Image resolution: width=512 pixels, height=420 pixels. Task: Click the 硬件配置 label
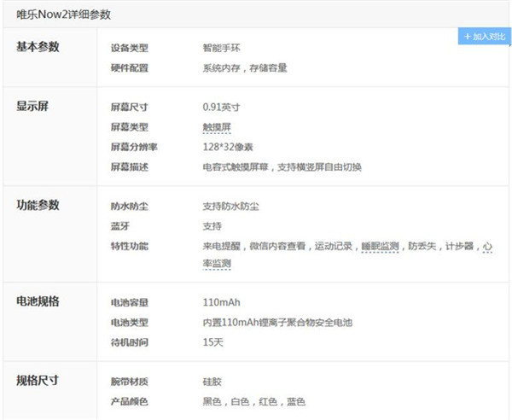click(130, 68)
